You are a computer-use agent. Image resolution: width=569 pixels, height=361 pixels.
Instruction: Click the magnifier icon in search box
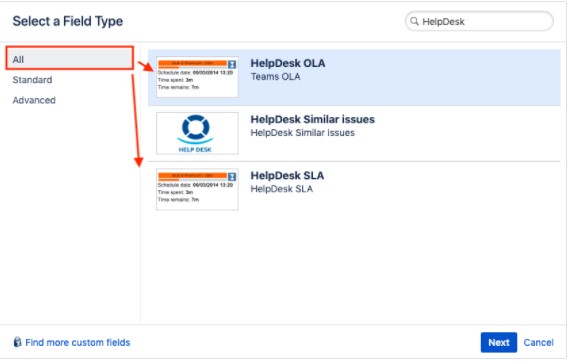coord(414,21)
